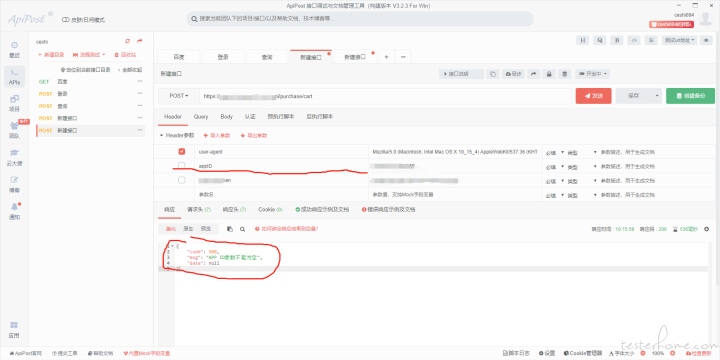Click the eye icon at top right
Image resolution: width=720 pixels, height=360 pixels.
coord(706,40)
